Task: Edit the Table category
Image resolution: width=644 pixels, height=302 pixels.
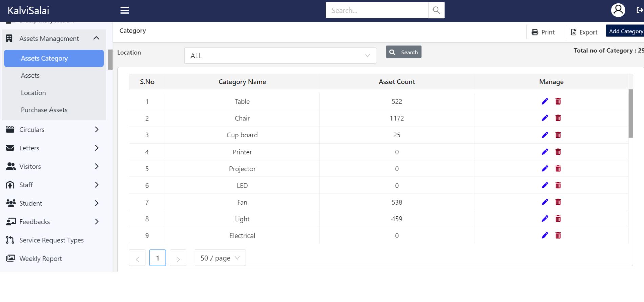Action: (545, 101)
